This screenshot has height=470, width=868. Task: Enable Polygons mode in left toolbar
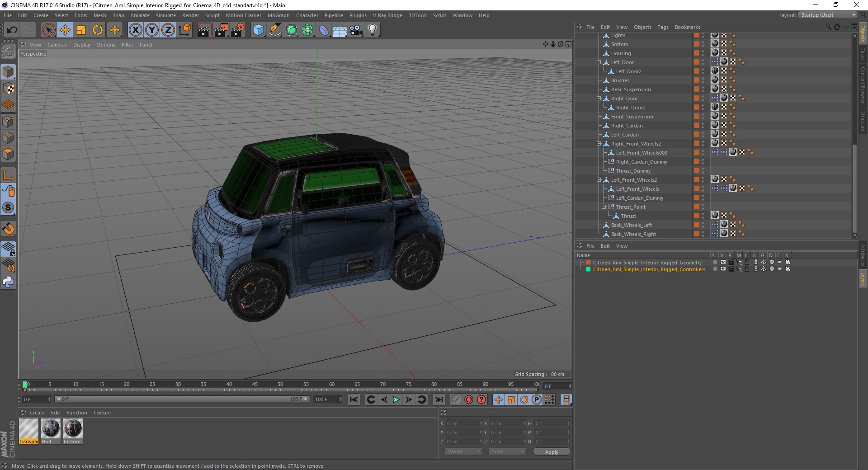click(8, 155)
